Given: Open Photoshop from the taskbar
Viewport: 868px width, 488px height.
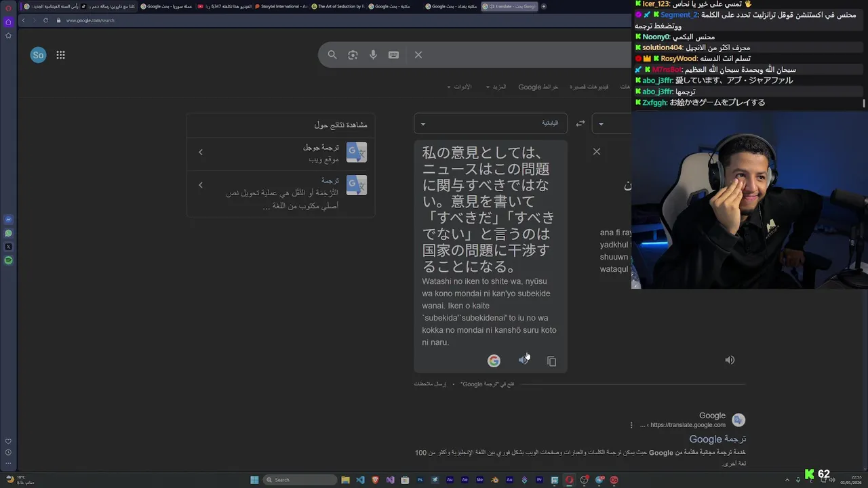Looking at the screenshot, I should [420, 480].
